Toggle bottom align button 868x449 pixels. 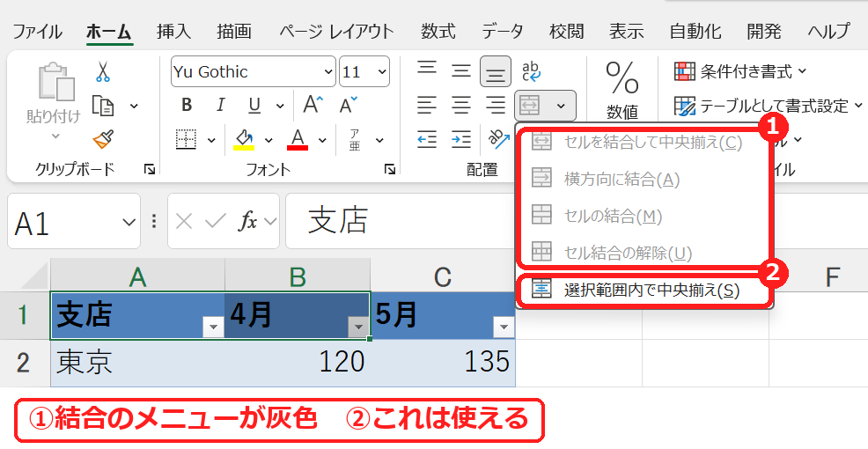coord(496,71)
